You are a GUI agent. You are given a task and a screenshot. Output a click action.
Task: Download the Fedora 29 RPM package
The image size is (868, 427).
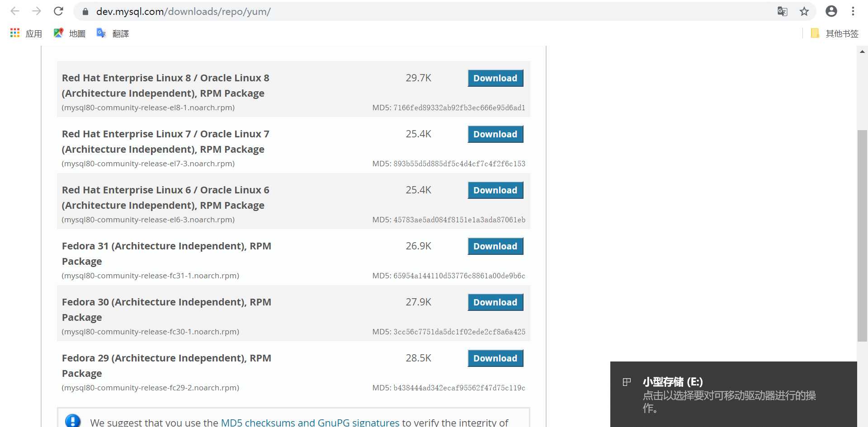[495, 358]
